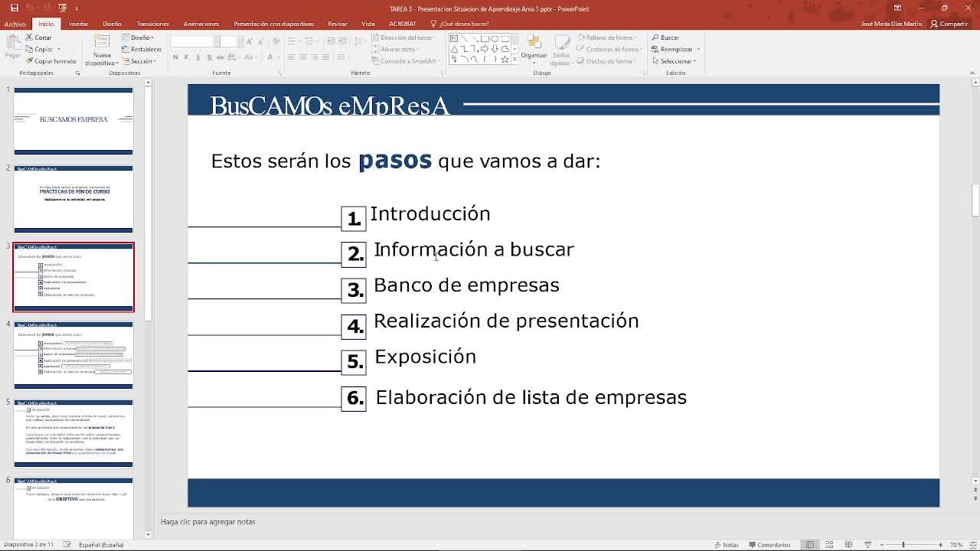Click the zoom percentage 70 %
The height and width of the screenshot is (551, 980).
tap(956, 545)
